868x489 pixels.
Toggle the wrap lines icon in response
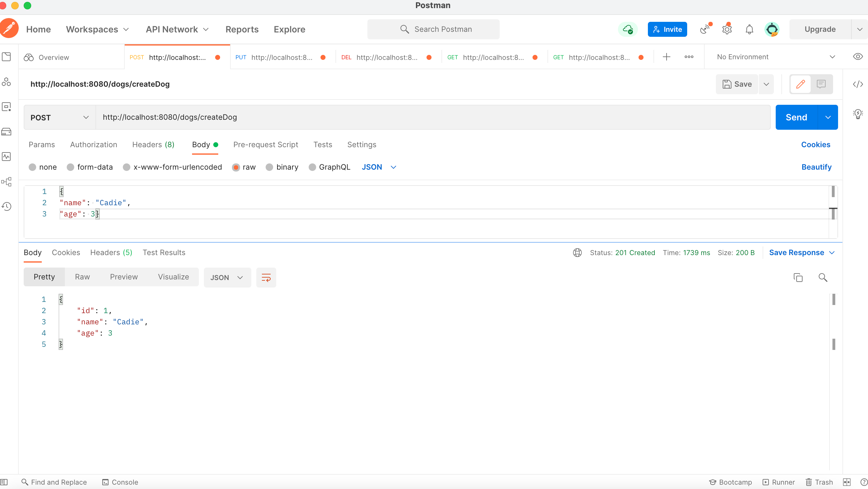(266, 278)
